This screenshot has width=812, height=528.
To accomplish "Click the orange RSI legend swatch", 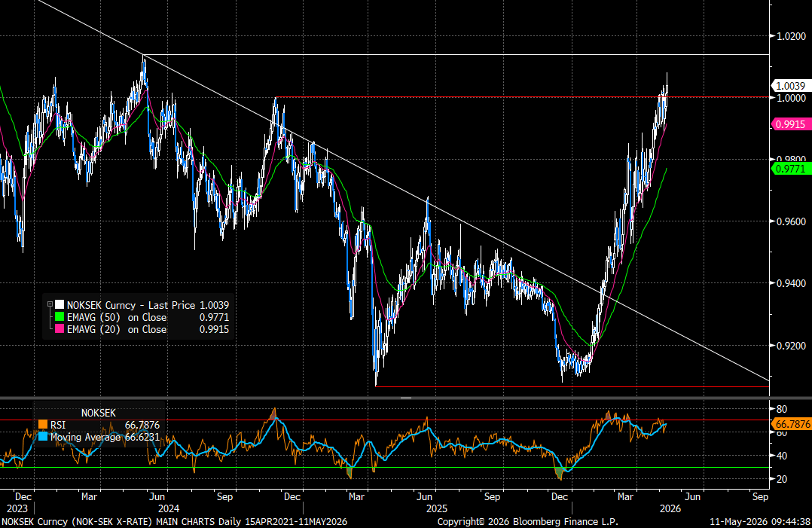I will [43, 425].
